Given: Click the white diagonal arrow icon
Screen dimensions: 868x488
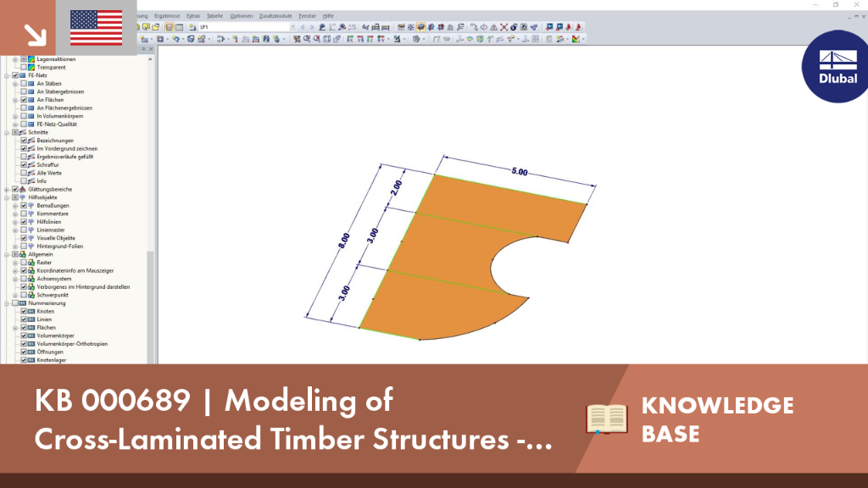Looking at the screenshot, I should coord(35,35).
